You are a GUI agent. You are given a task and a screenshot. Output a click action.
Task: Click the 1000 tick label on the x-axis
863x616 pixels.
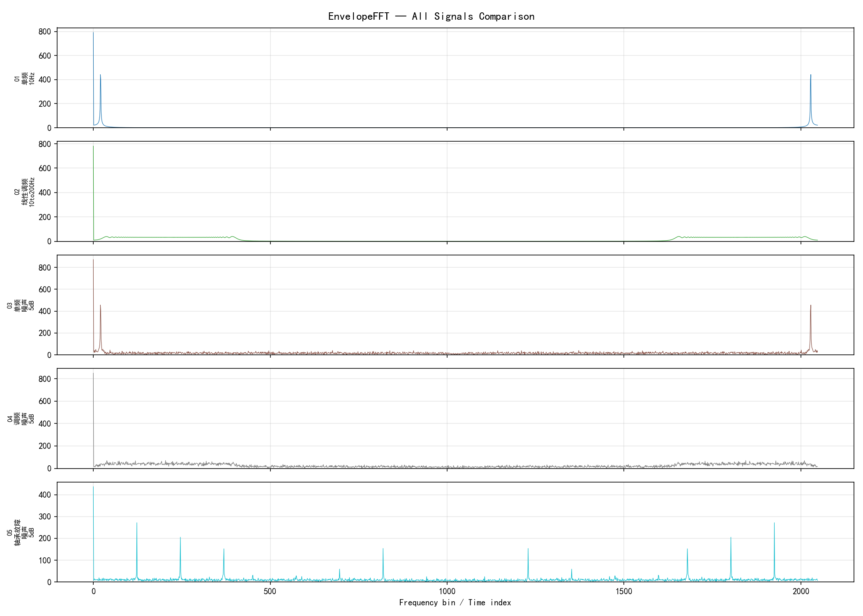coord(447,591)
